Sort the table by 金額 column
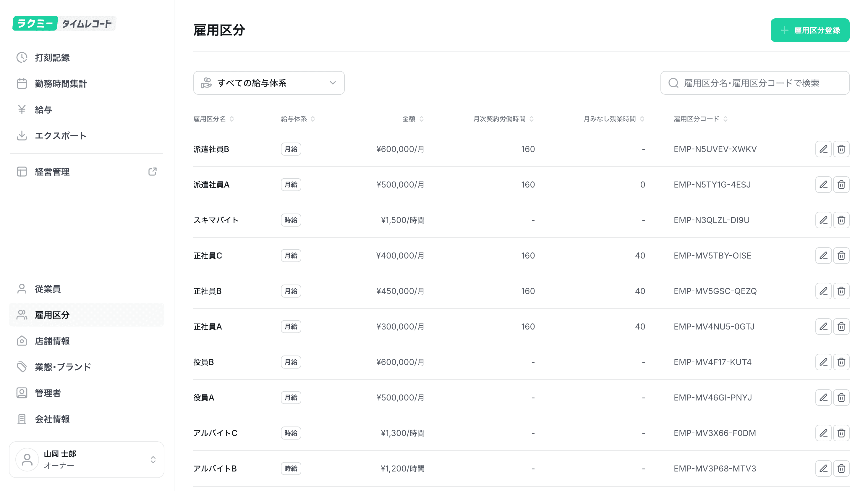 click(x=413, y=119)
